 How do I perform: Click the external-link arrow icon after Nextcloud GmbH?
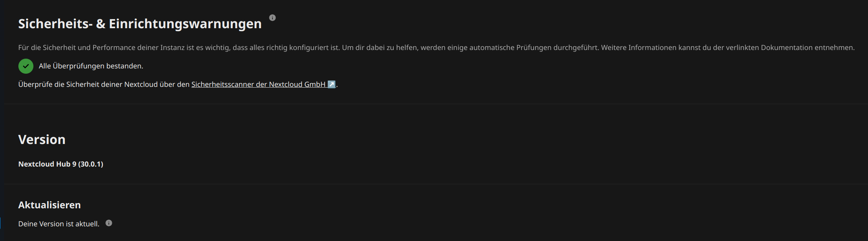click(x=331, y=85)
